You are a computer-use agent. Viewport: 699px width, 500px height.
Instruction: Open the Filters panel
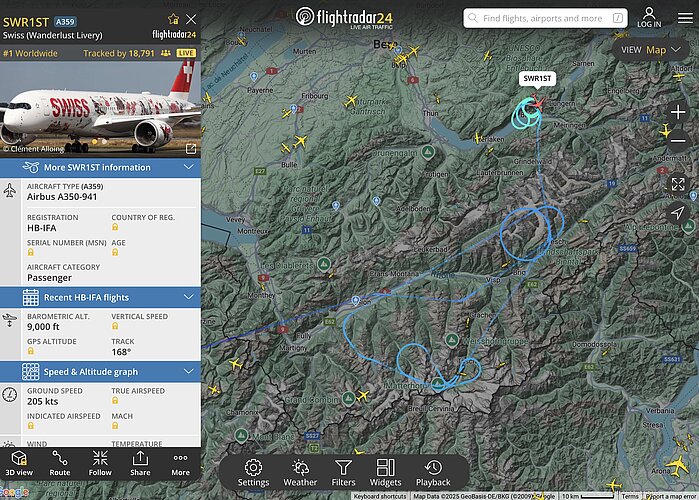tap(343, 473)
